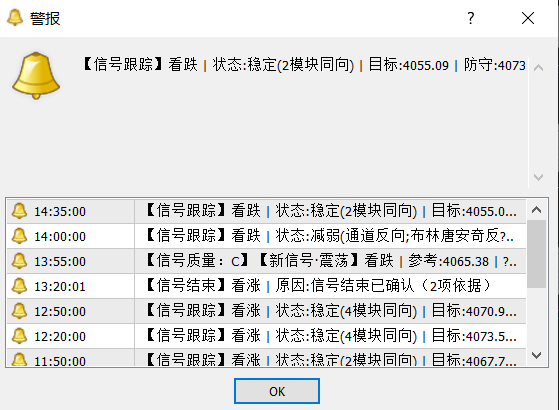Image resolution: width=559 pixels, height=410 pixels.
Task: Click the alert list scrollbar thumb
Action: click(x=537, y=254)
